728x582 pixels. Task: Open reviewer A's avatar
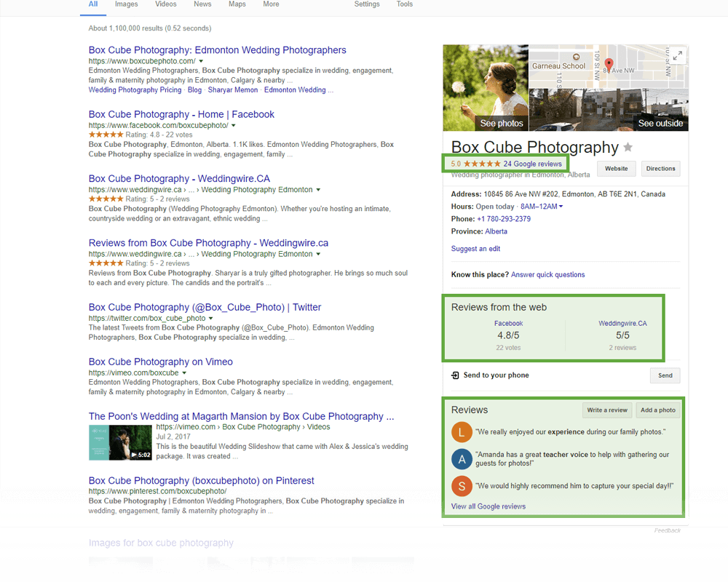point(462,459)
